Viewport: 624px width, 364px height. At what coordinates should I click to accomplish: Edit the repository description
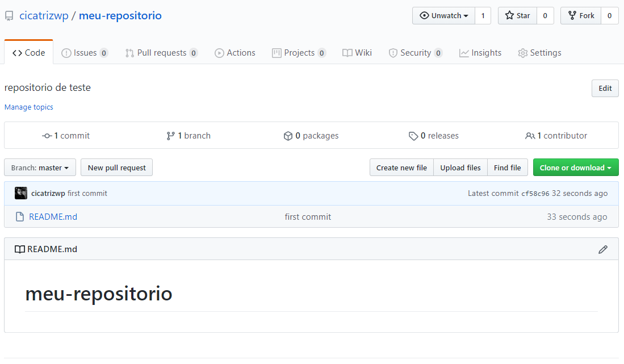pos(605,89)
